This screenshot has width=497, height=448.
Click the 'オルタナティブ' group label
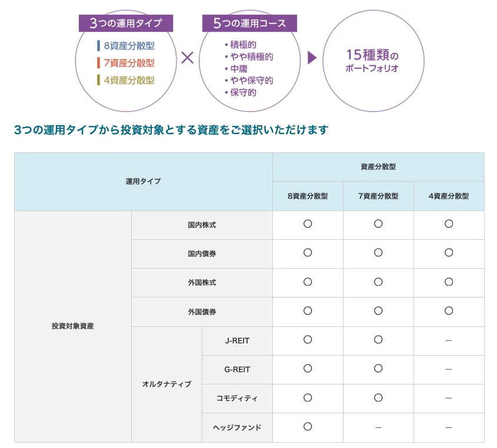pyautogui.click(x=166, y=384)
